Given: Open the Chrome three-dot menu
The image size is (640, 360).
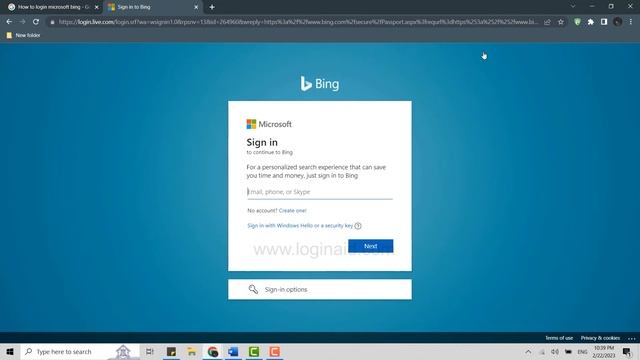Looking at the screenshot, I should 631,22.
